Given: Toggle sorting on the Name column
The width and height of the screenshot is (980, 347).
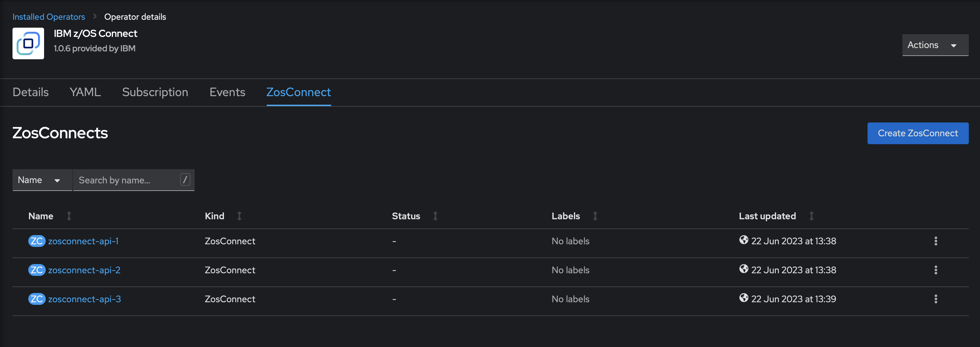Looking at the screenshot, I should point(69,216).
